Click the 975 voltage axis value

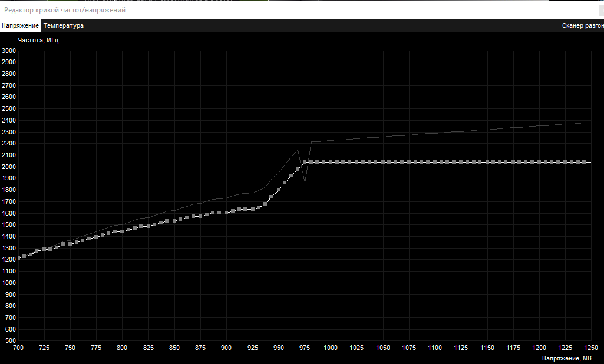[x=305, y=348]
